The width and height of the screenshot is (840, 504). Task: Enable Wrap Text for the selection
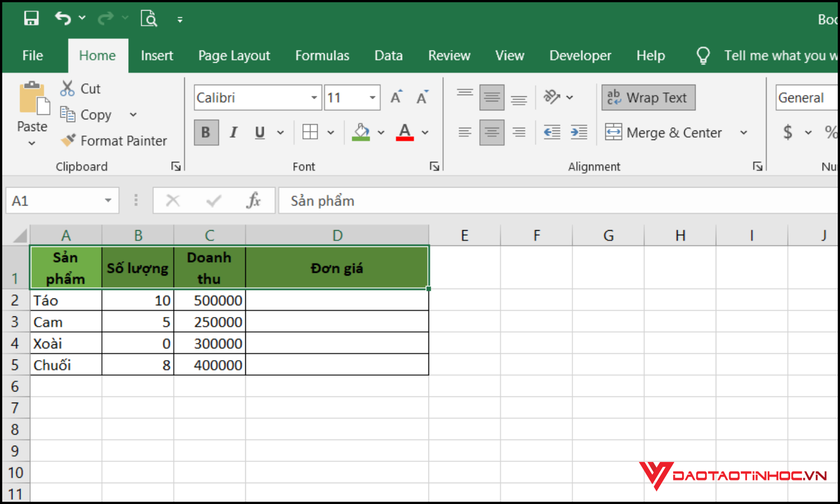[648, 97]
